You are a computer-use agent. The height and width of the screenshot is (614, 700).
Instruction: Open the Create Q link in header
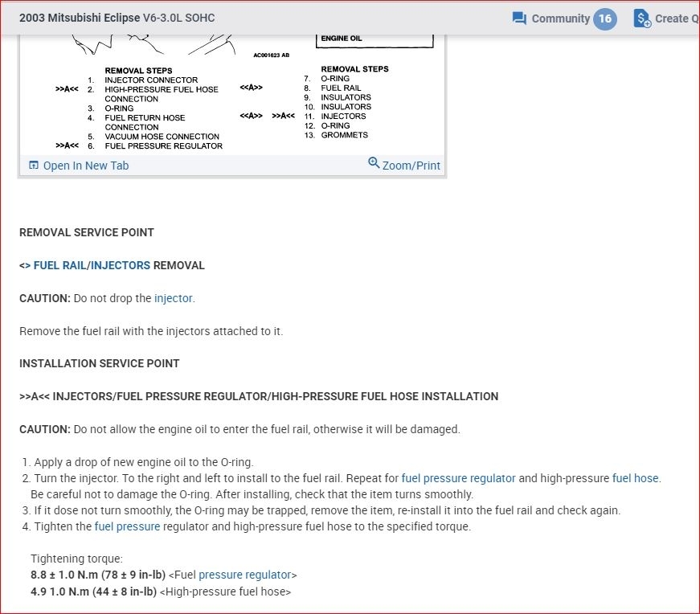[677, 18]
